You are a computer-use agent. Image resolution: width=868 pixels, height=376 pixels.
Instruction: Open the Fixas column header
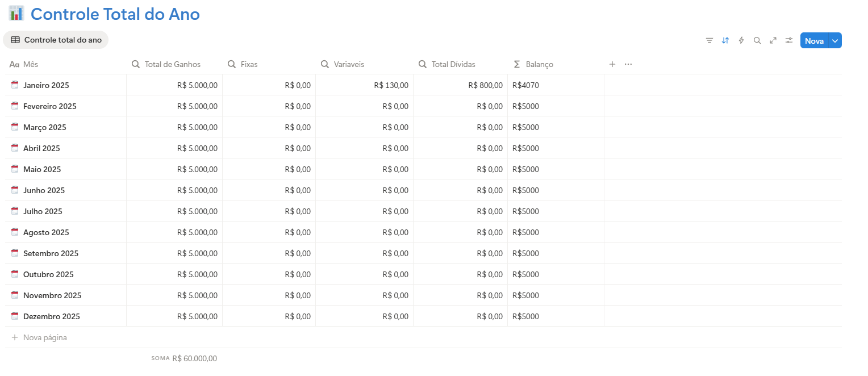[x=248, y=64]
